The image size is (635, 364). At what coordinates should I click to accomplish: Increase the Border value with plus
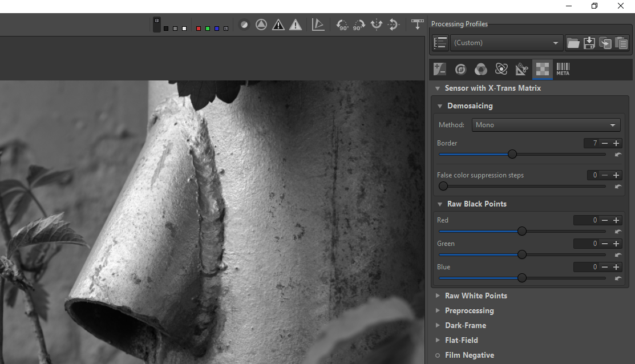616,143
